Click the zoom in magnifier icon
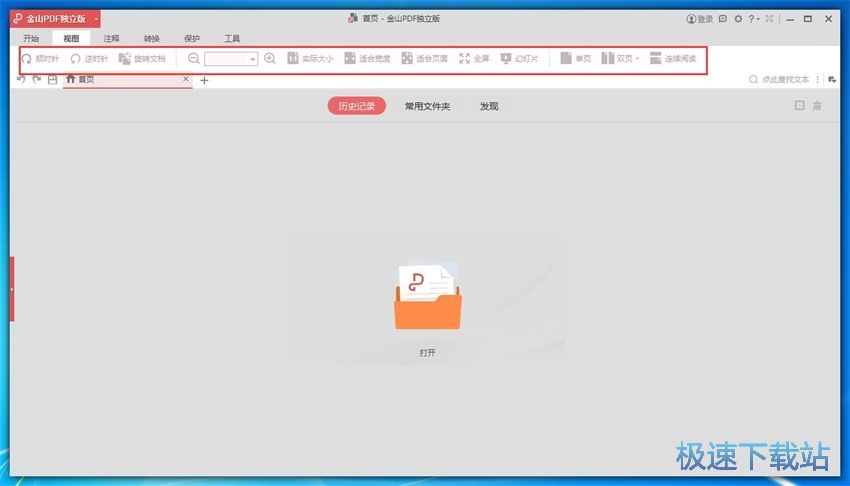This screenshot has height=486, width=850. [x=270, y=59]
